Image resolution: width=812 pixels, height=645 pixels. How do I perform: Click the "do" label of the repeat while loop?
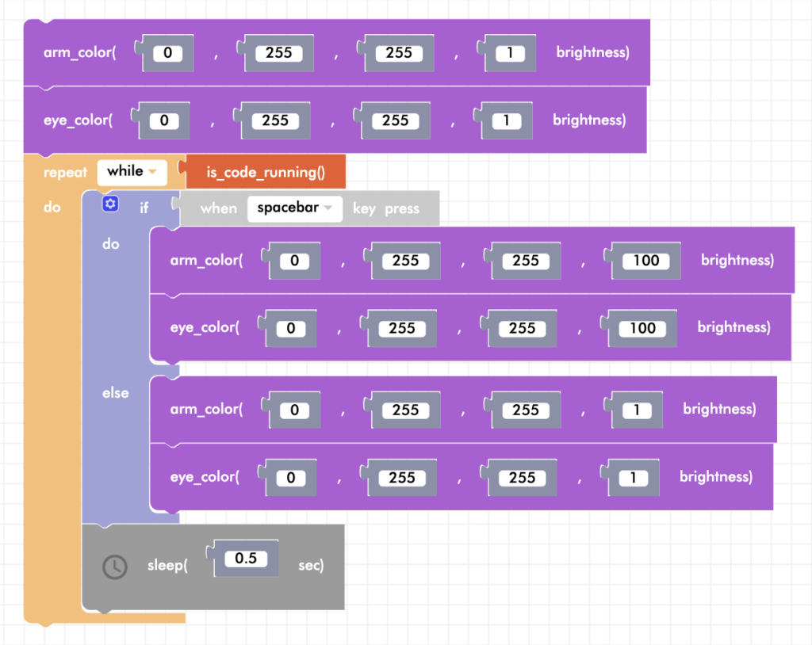click(x=52, y=208)
